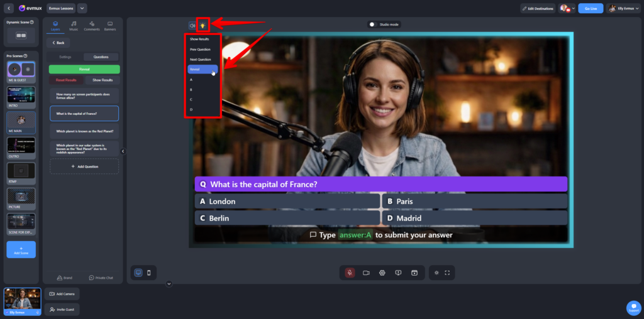Select desktop landscape layout toggle
The height and width of the screenshot is (319, 644).
pyautogui.click(x=138, y=273)
